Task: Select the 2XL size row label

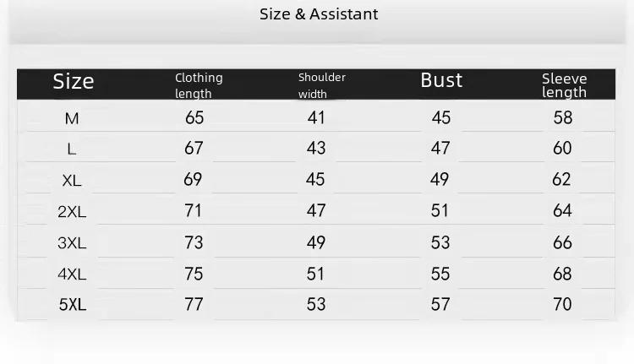Action: coord(72,212)
